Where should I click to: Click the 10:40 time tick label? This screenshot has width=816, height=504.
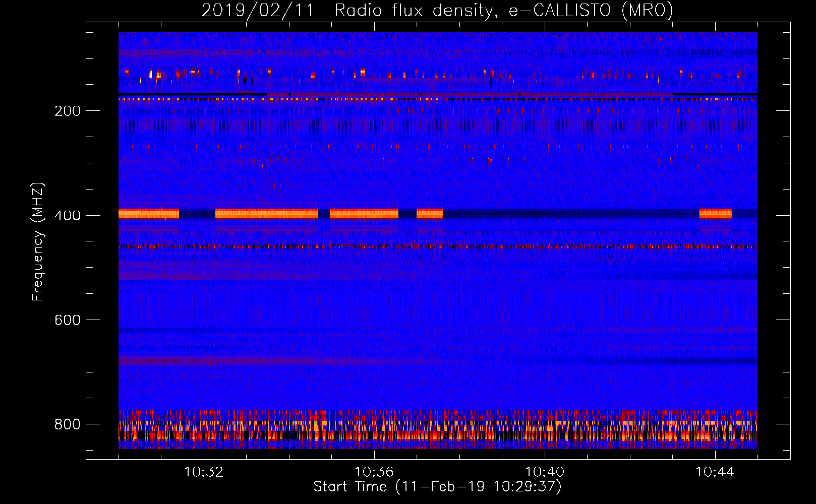click(x=545, y=472)
